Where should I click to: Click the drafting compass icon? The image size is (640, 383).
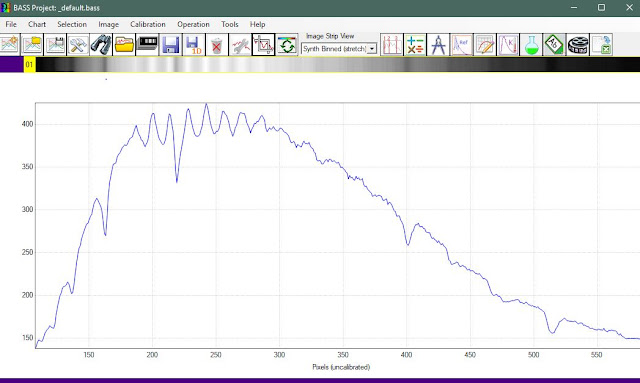[438, 45]
